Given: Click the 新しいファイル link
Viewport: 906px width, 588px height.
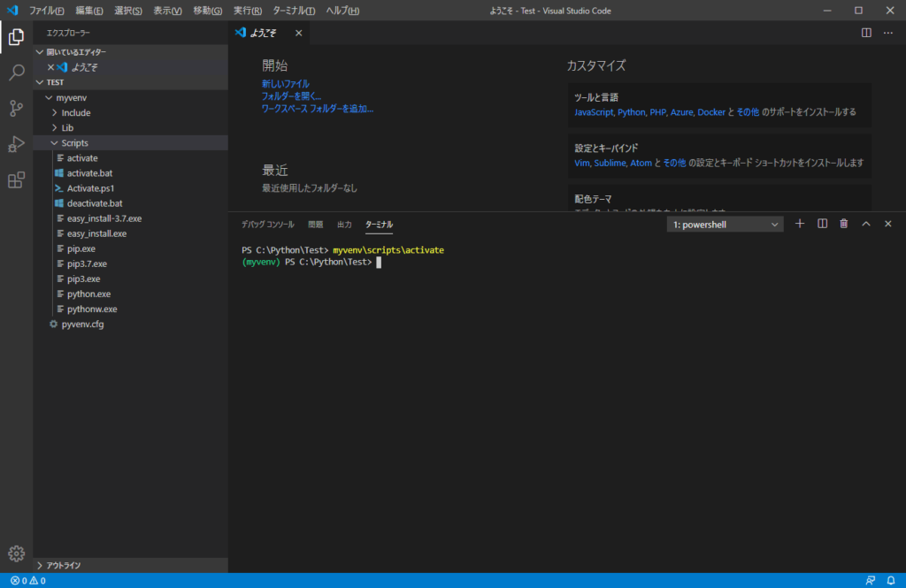Looking at the screenshot, I should tap(286, 83).
